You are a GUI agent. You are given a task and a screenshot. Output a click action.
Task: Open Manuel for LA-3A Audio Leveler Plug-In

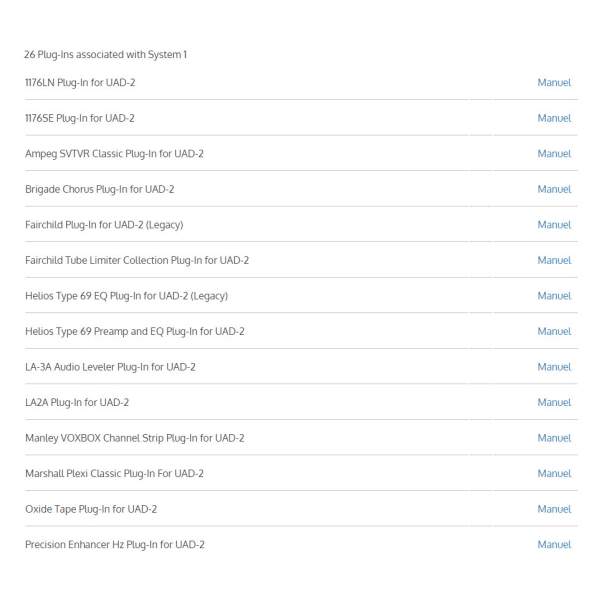click(x=554, y=367)
